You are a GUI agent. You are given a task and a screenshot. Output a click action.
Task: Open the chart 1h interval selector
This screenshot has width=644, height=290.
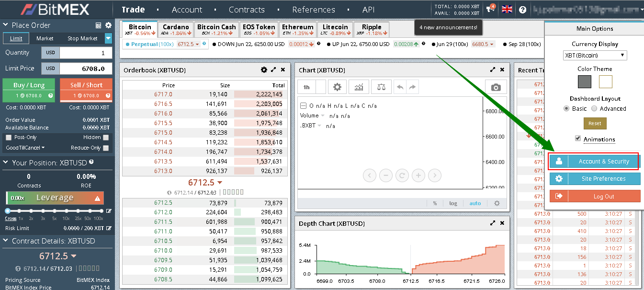point(306,87)
